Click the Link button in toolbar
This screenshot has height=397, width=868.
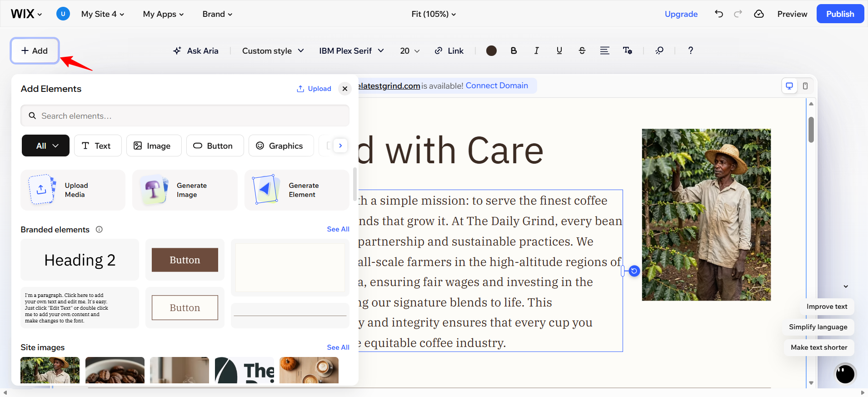pos(449,50)
